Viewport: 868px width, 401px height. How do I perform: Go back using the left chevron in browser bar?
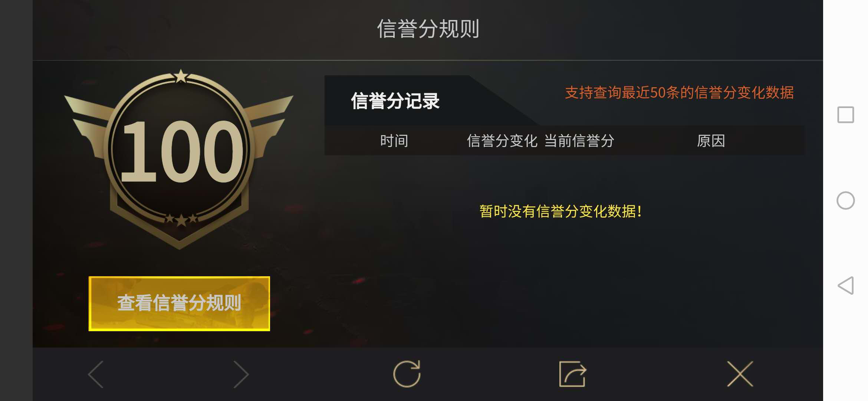(x=96, y=374)
